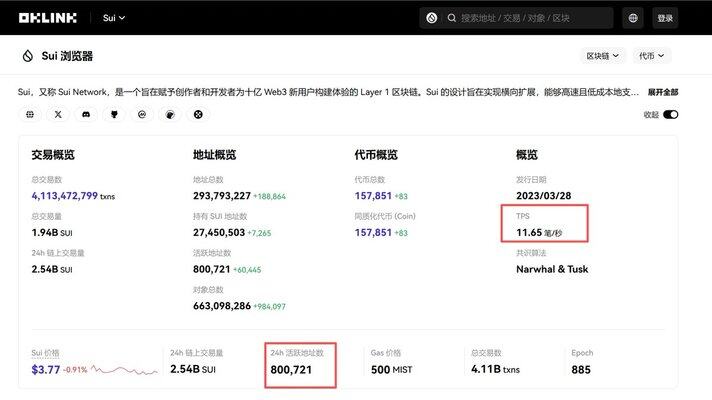712x400 pixels.
Task: Select Epoch value 885
Action: coord(581,370)
